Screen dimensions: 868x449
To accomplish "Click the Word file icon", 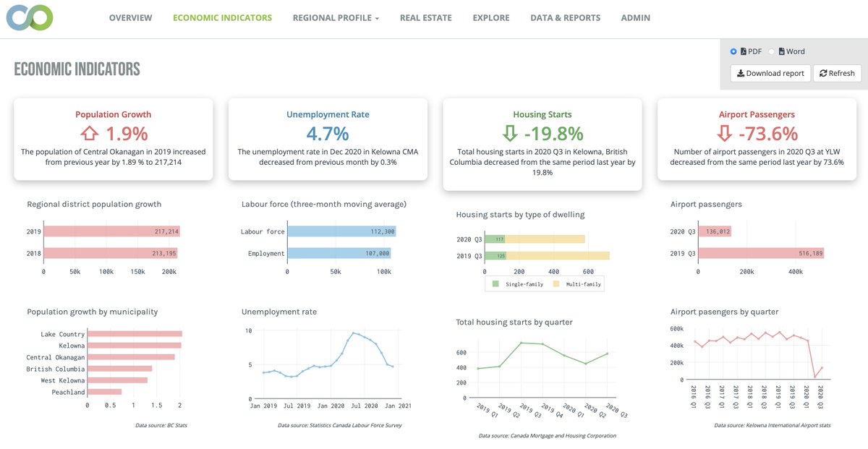I will [x=781, y=51].
